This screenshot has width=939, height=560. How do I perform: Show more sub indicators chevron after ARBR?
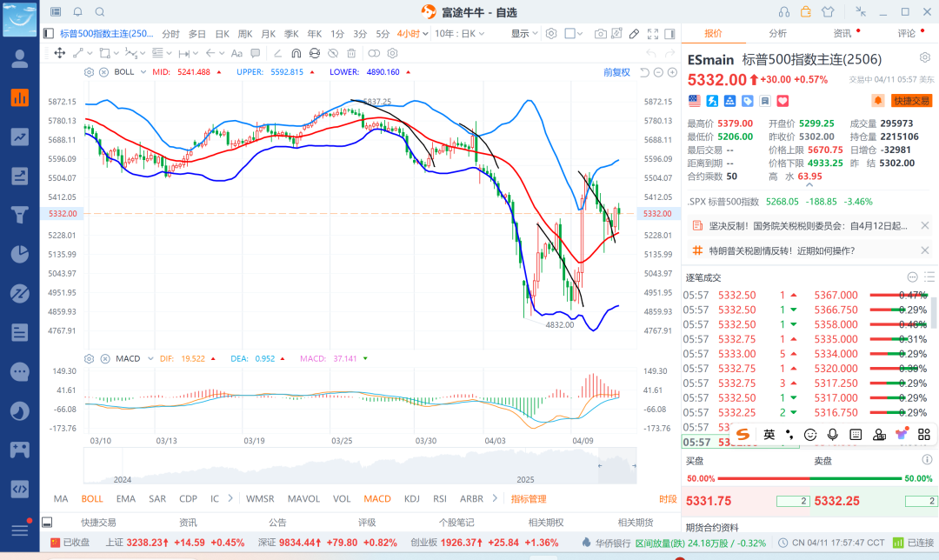click(495, 498)
